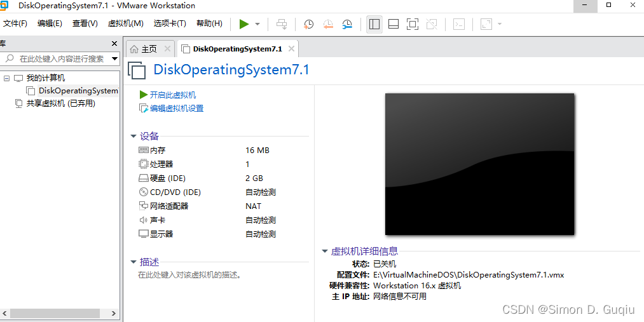
Task: Click the green Power On play button in toolbar
Action: coord(244,24)
